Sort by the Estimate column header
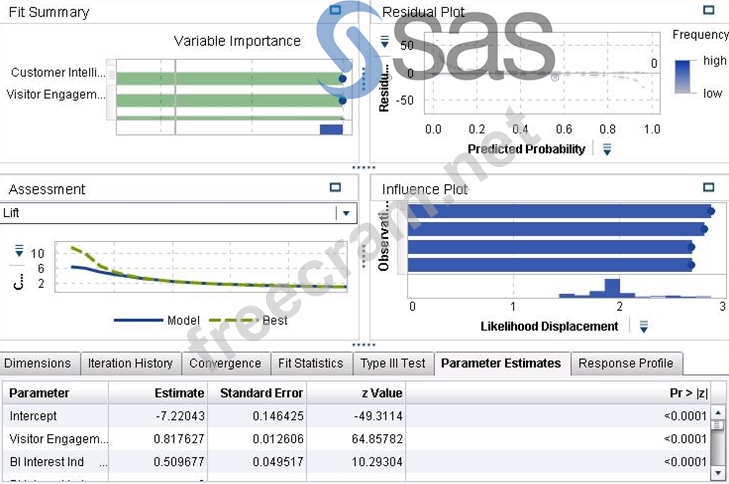 coord(180,393)
